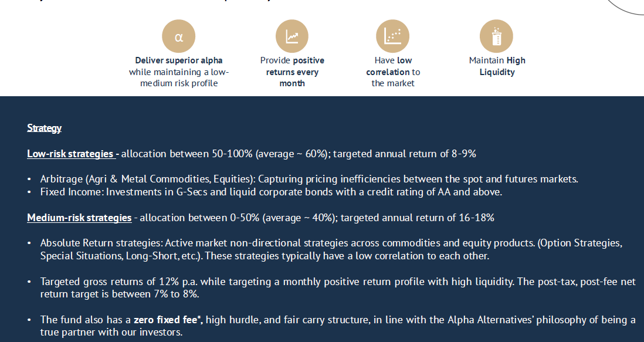Click the Fixed Income bullet point line

coord(271,192)
